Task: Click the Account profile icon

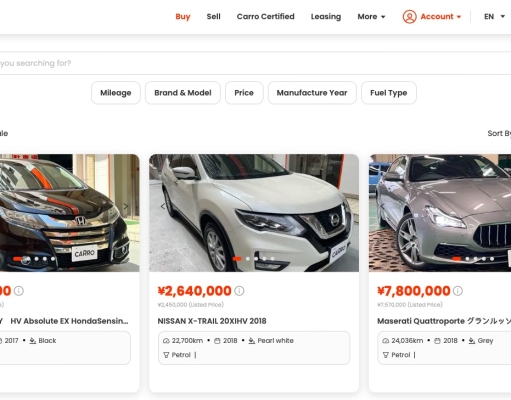Action: pos(409,17)
